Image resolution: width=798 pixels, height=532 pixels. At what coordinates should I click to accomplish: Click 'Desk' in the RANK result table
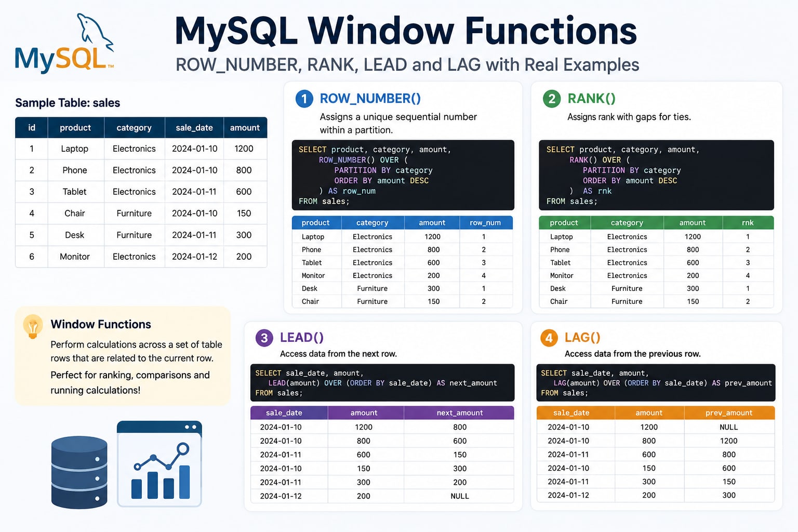(558, 289)
